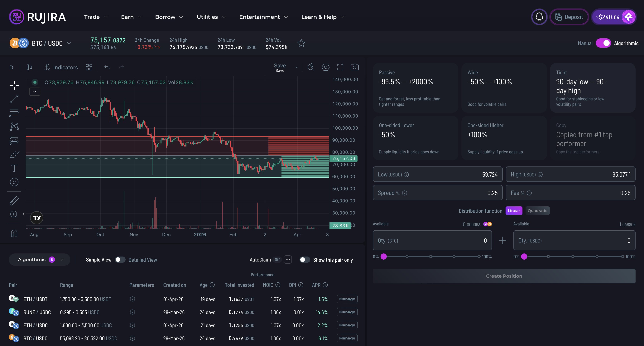
Task: Select the brush drawing tool
Action: (14, 155)
